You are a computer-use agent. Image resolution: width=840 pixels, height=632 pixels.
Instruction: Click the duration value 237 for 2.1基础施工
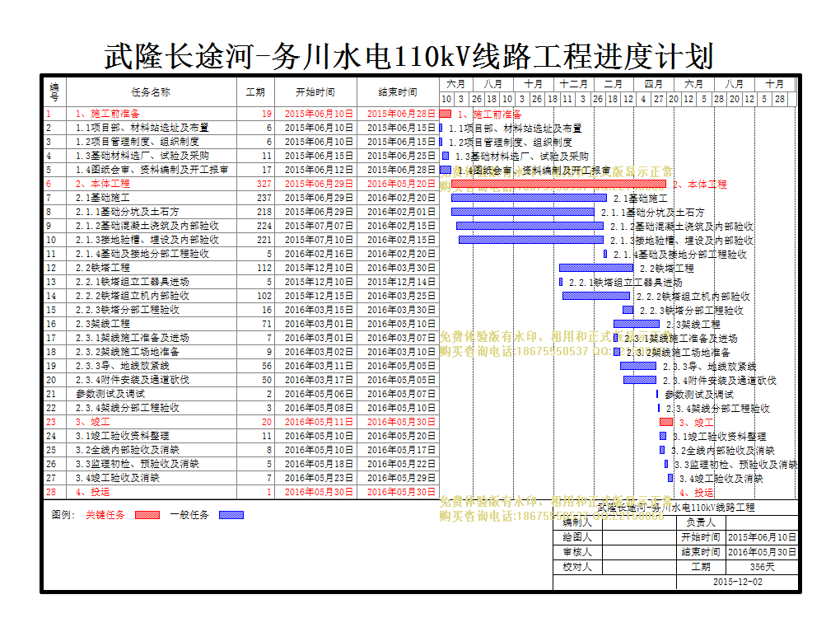[x=264, y=198]
